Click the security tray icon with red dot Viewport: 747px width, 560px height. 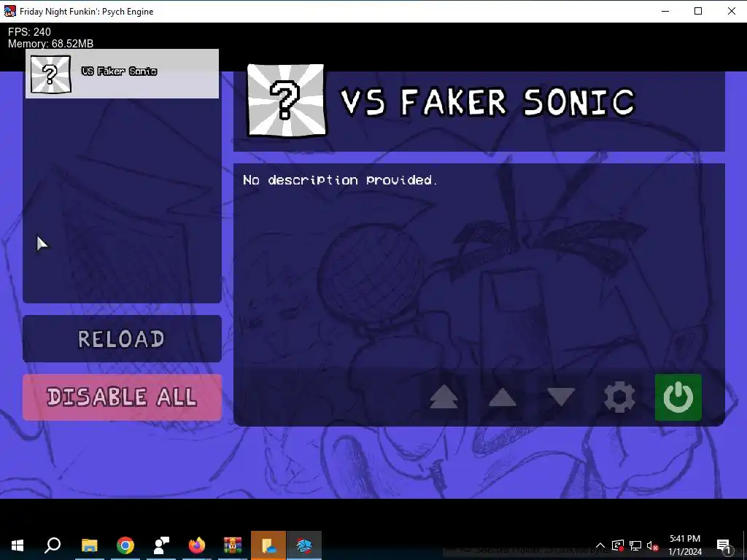(617, 545)
